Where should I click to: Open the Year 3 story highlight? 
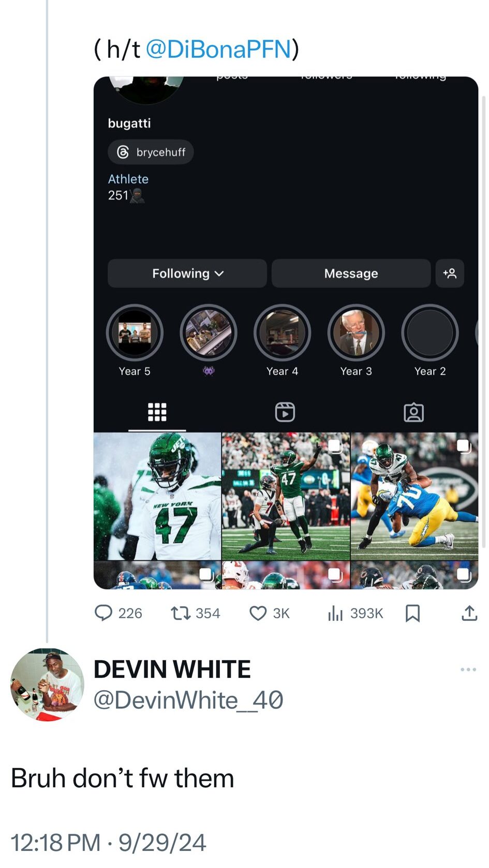(356, 333)
